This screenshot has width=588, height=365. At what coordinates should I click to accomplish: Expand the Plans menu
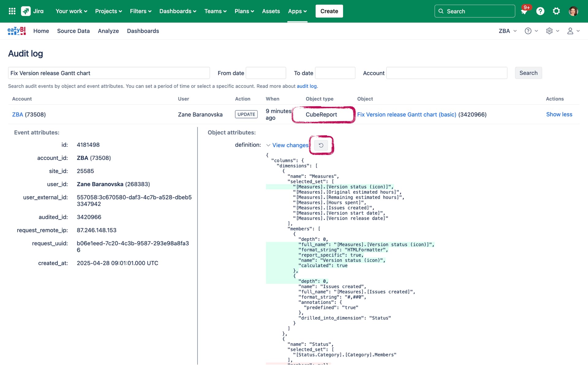244,11
